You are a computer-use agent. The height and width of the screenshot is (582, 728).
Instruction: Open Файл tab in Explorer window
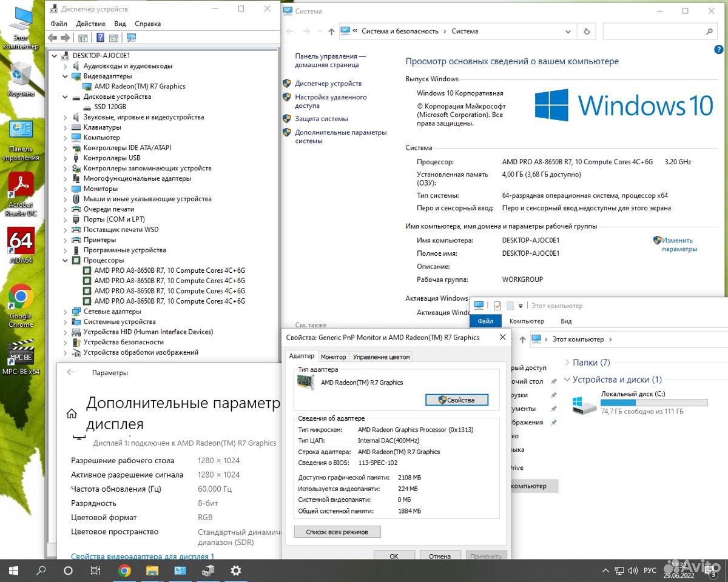(485, 321)
